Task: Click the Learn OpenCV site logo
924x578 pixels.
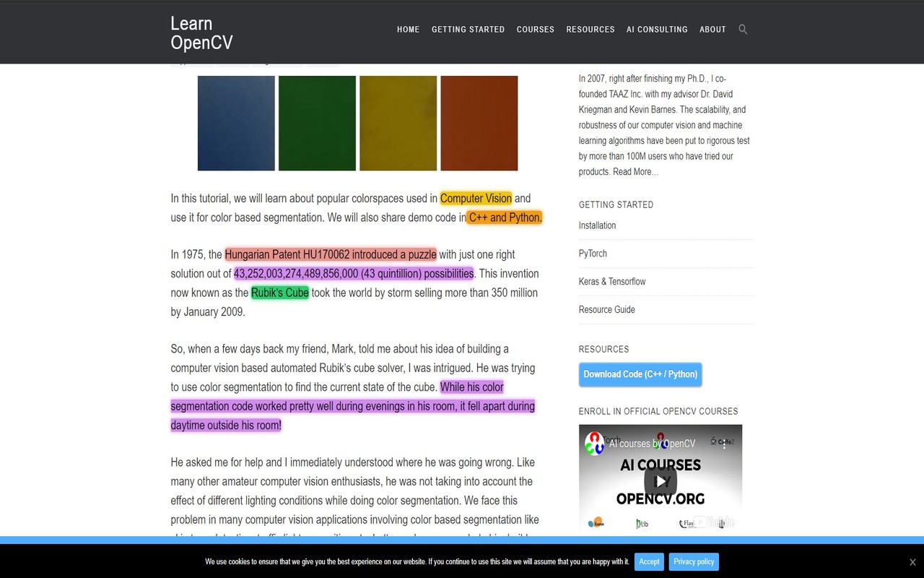Action: [201, 33]
